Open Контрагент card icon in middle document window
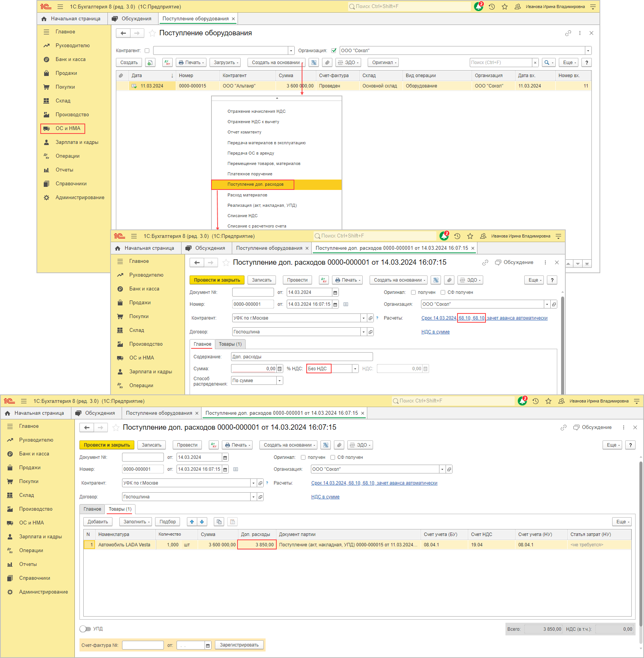This screenshot has height=658, width=644. 371,318
